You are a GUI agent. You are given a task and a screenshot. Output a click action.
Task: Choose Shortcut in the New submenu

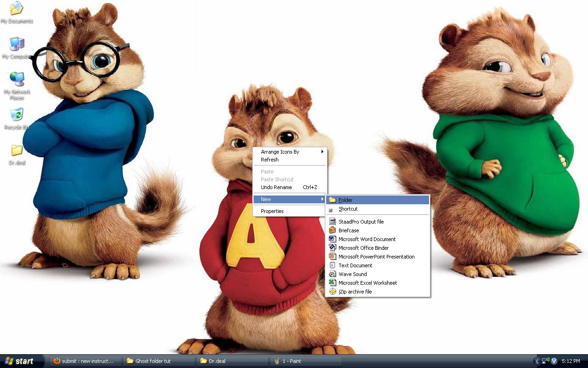378,209
